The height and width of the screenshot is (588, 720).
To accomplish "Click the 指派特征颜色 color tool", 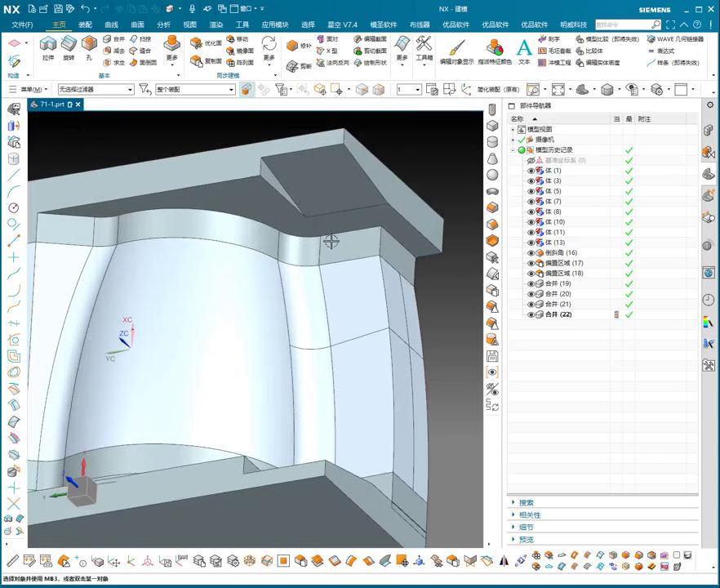I will [495, 47].
